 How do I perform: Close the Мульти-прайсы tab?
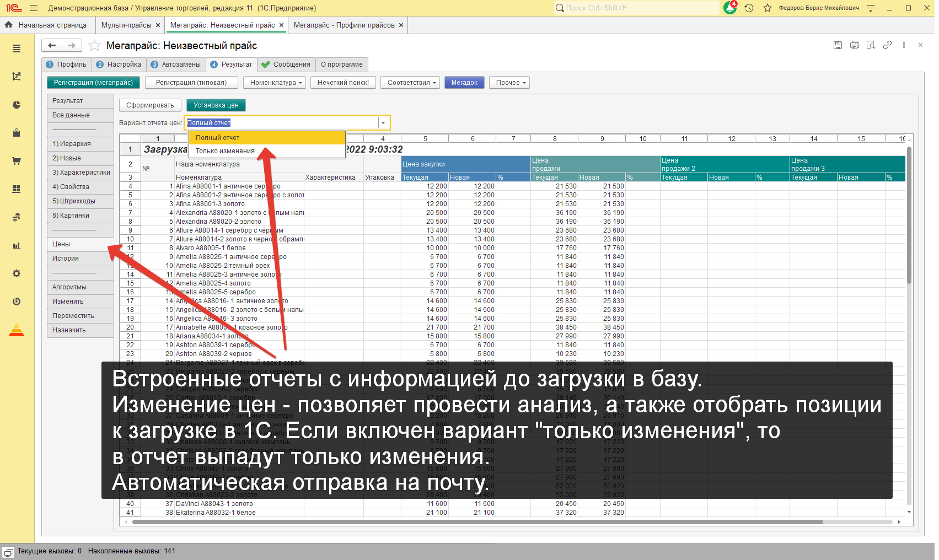158,25
